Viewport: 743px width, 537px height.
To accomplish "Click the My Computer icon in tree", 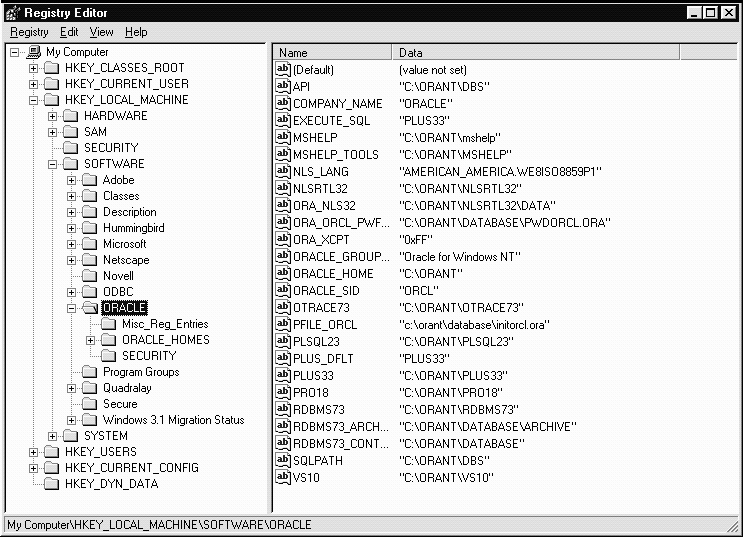I will [33, 52].
